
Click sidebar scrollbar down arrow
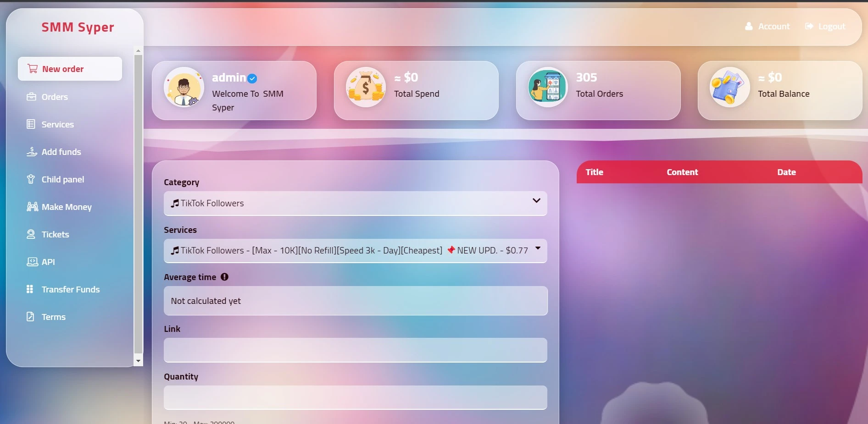click(138, 361)
